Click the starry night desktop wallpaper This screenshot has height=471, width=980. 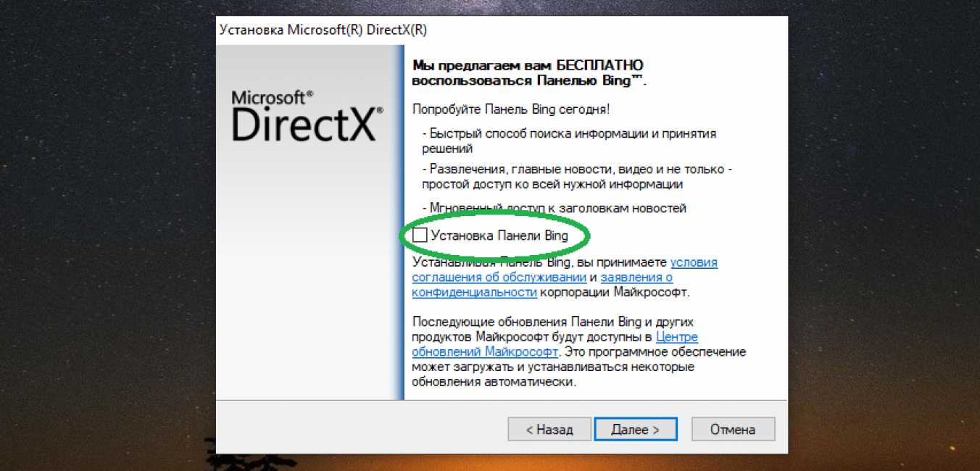(109, 217)
